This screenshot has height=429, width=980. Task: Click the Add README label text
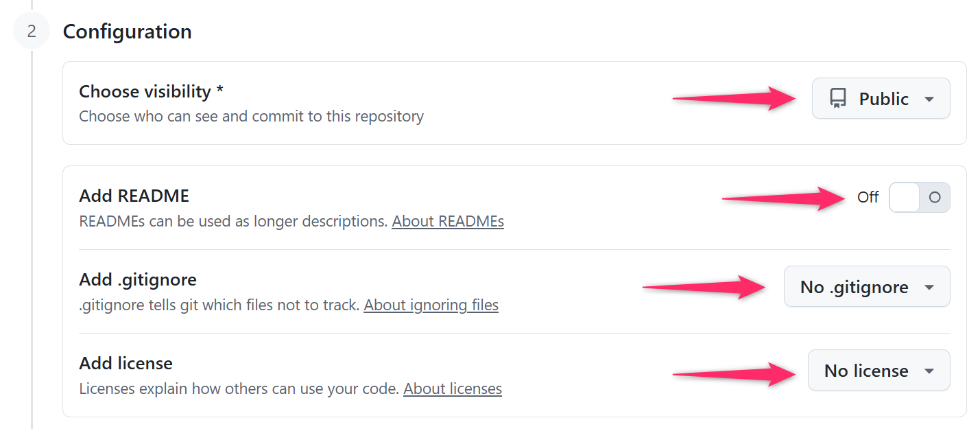click(134, 196)
